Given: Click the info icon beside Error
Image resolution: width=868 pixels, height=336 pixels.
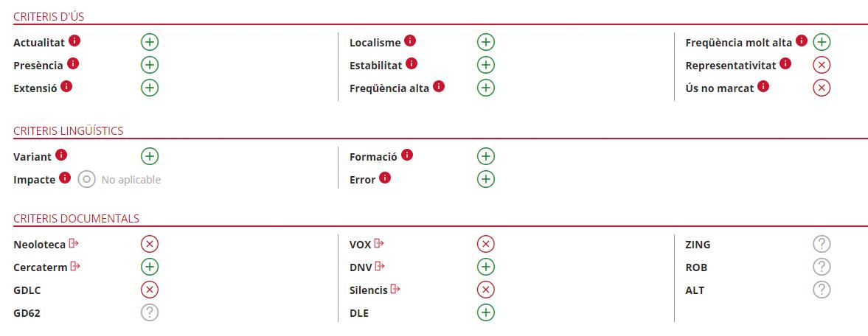Looking at the screenshot, I should [385, 178].
